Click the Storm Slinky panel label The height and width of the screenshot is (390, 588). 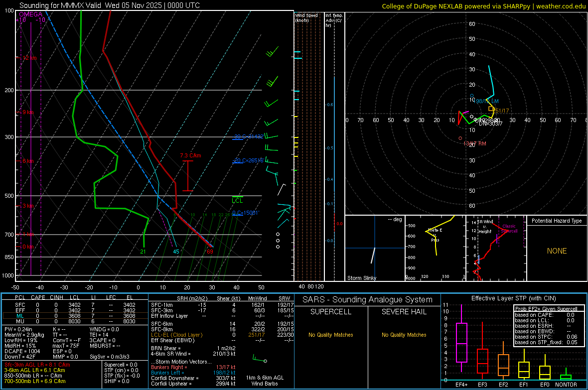(362, 278)
